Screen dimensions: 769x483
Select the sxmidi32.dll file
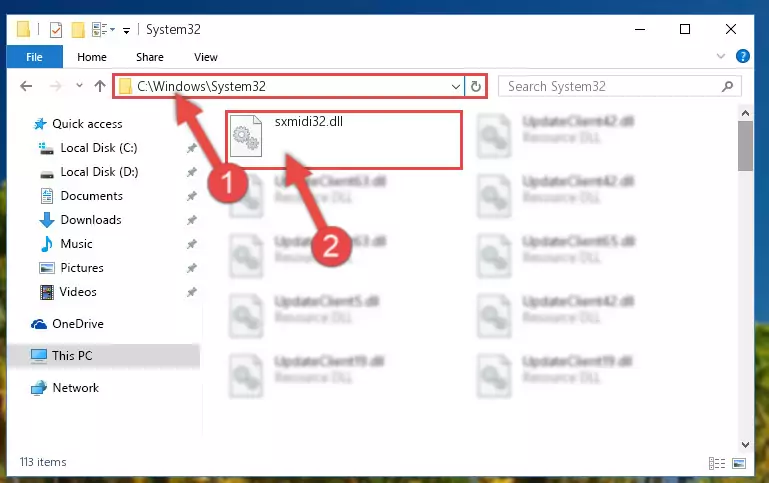coord(343,140)
